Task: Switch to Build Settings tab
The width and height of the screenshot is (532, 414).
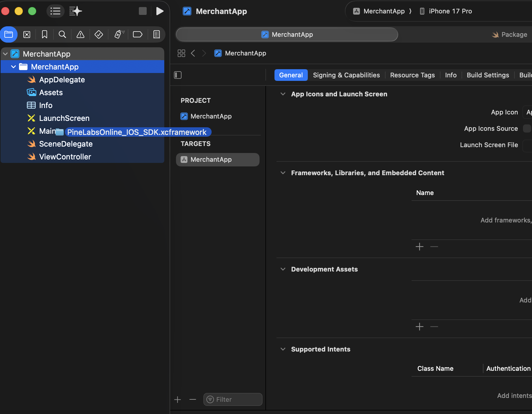Action: point(488,75)
